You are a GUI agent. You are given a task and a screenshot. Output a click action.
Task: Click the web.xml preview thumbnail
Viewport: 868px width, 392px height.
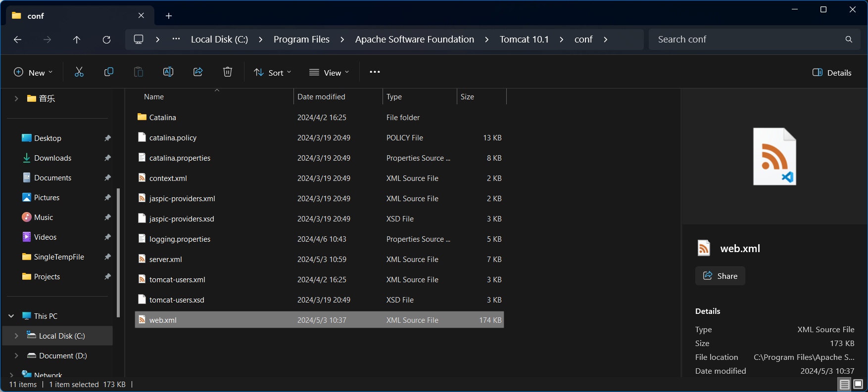click(774, 157)
